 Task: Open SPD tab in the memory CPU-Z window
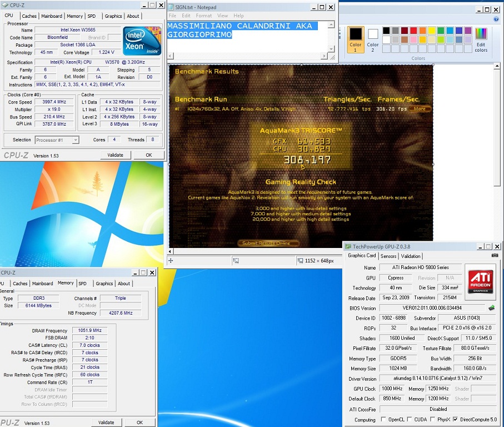(x=83, y=284)
